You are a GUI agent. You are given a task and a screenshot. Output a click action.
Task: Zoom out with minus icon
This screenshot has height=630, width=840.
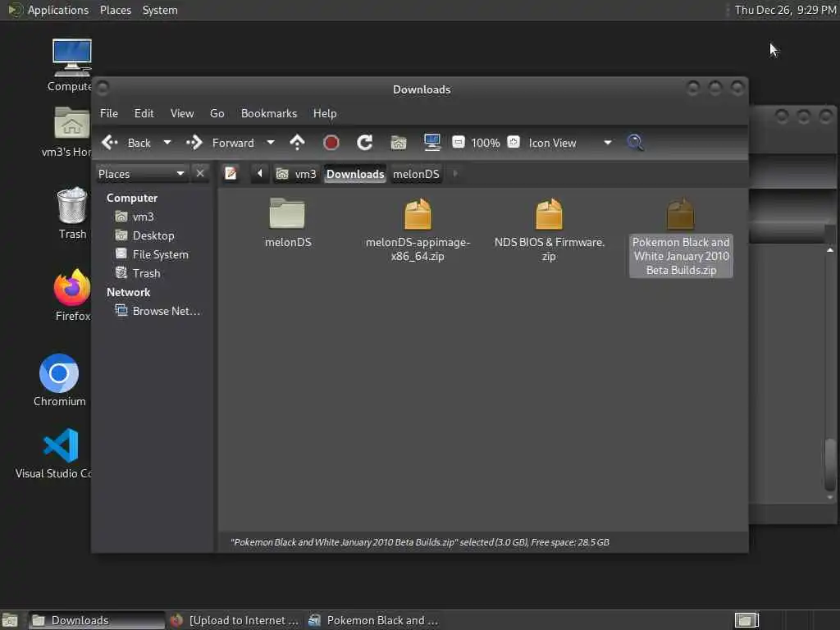(458, 142)
